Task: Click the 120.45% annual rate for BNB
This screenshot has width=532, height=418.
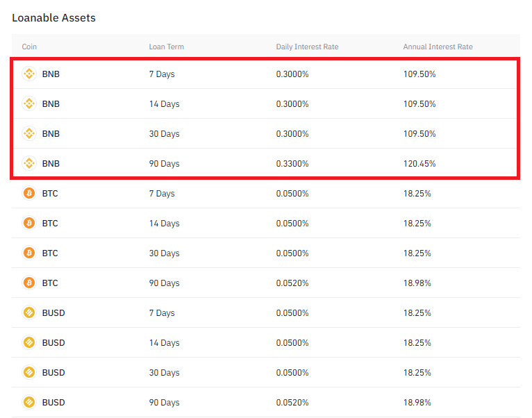Action: point(419,164)
